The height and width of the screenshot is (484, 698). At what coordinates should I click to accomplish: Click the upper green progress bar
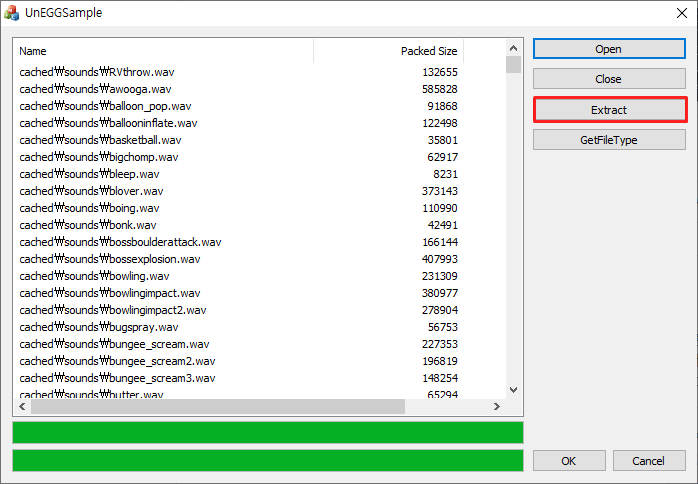coord(268,432)
